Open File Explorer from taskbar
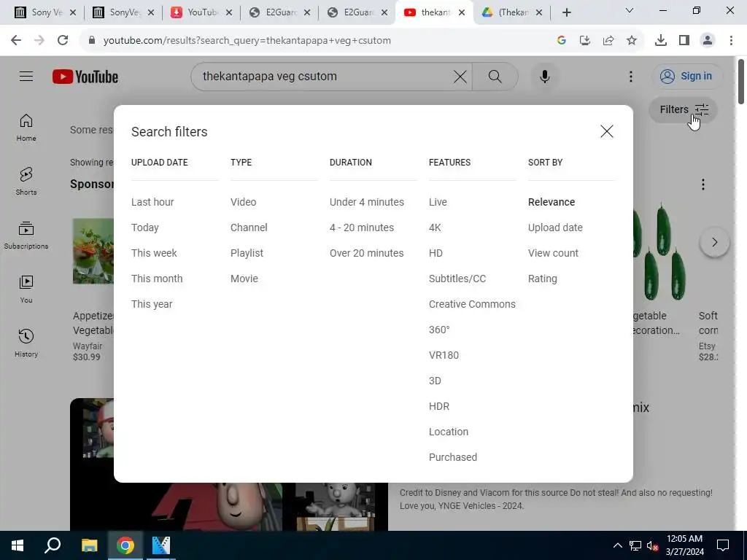747x560 pixels. [89, 545]
